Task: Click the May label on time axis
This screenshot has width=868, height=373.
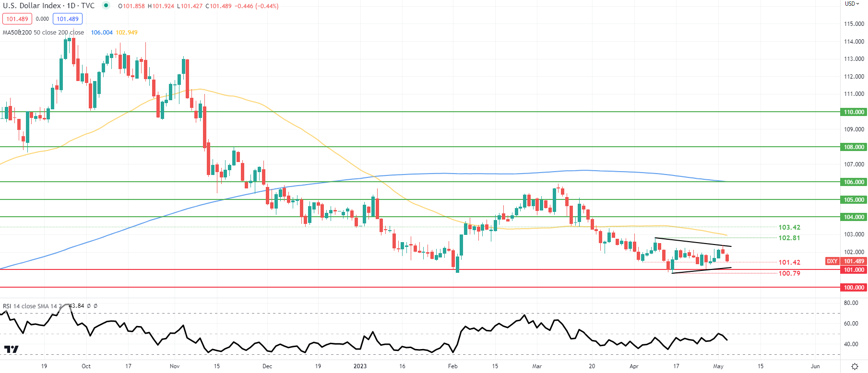Action: [718, 366]
